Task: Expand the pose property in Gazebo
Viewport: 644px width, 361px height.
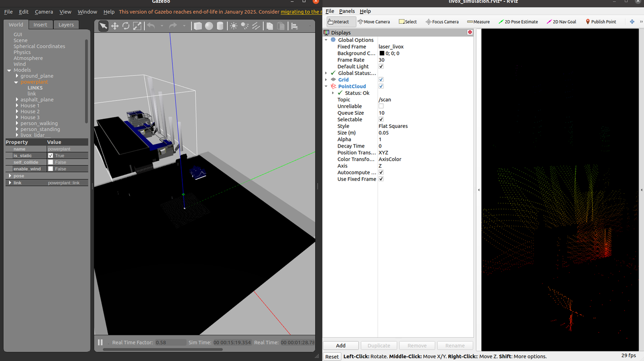Action: [10, 176]
